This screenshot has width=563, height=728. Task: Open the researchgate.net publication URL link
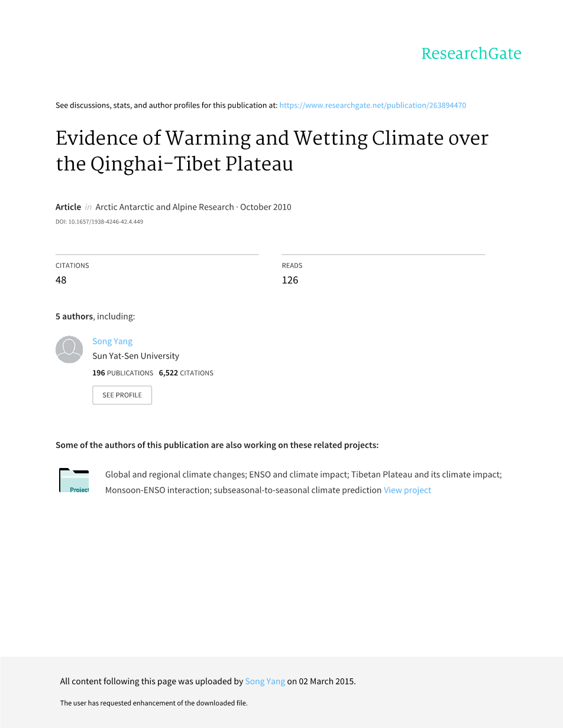coord(373,105)
